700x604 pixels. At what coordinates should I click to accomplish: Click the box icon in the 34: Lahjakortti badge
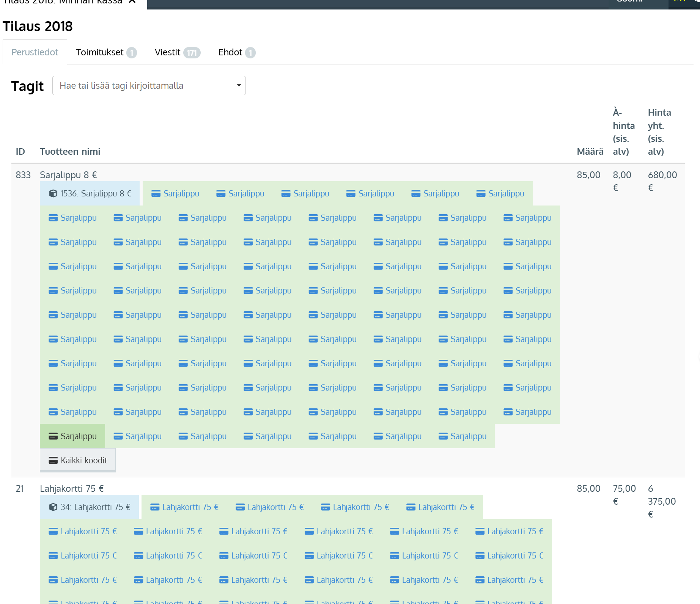coord(53,507)
